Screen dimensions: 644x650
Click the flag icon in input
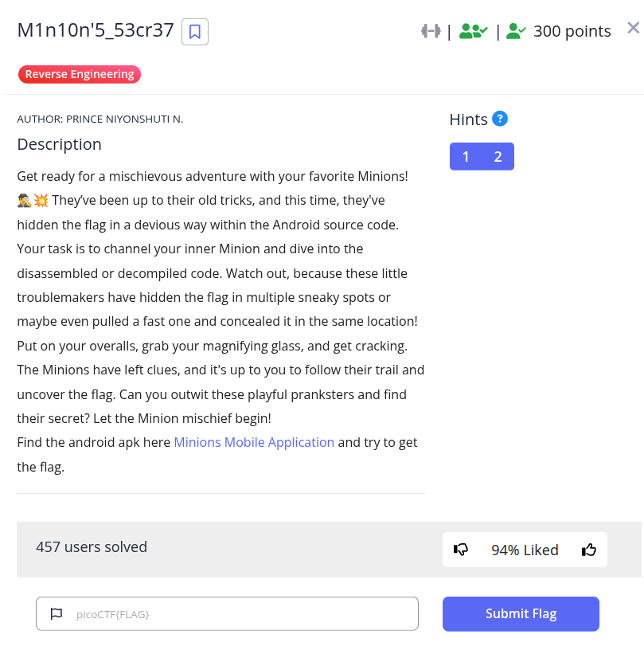[x=57, y=614]
